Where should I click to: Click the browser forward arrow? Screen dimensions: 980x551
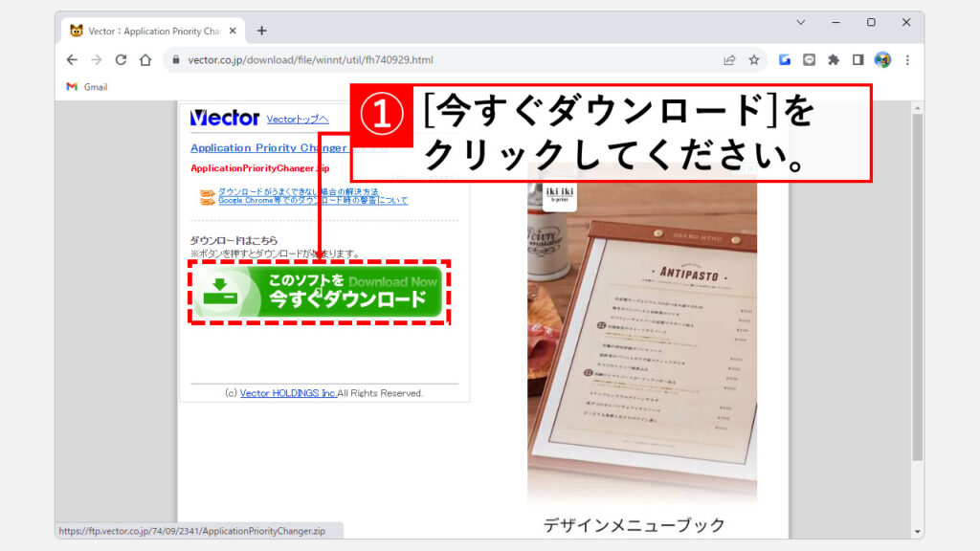[x=97, y=60]
